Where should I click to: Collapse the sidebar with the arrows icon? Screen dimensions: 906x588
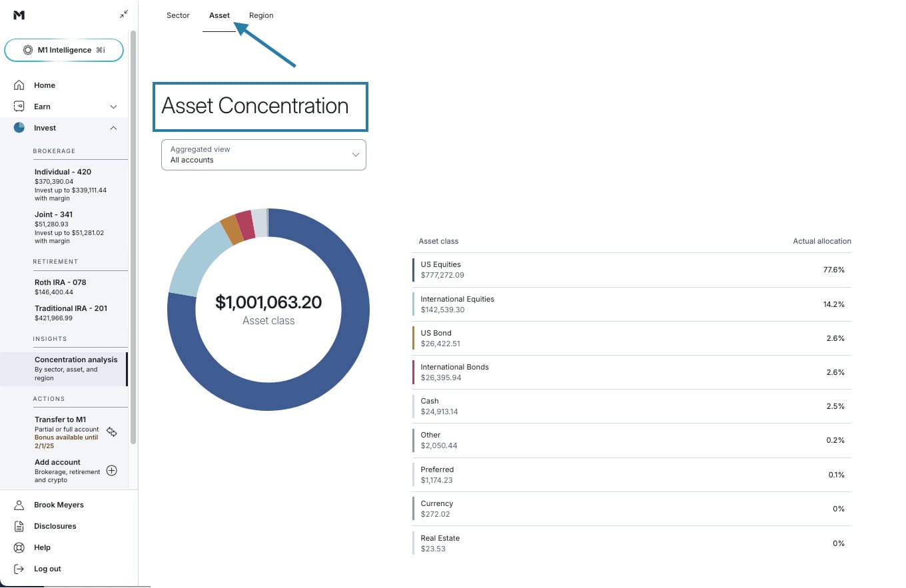(x=124, y=14)
